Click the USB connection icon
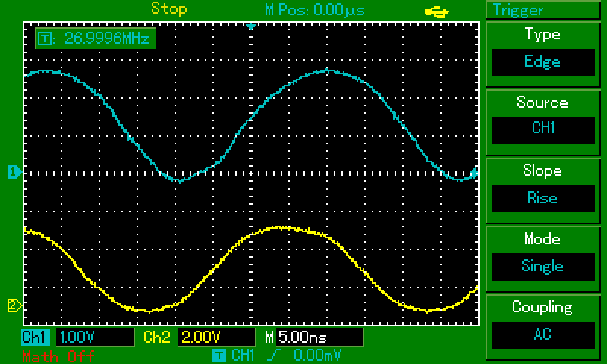Image resolution: width=607 pixels, height=364 pixels. [x=438, y=11]
